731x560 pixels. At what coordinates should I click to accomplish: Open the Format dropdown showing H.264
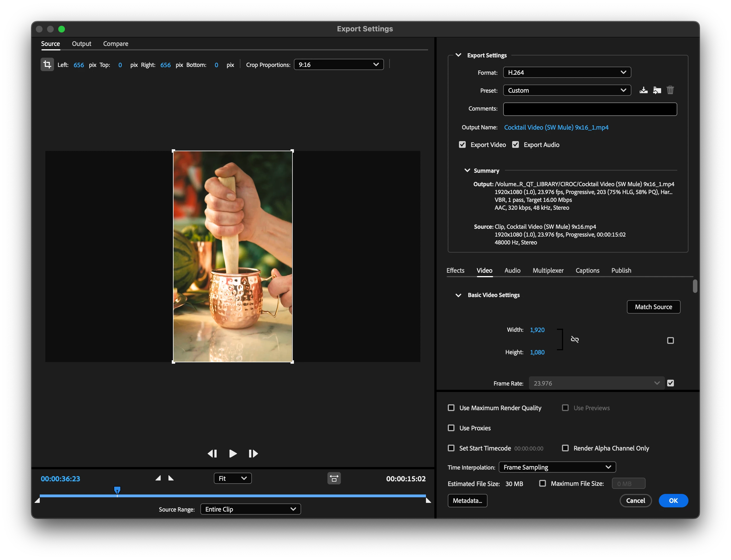[567, 72]
